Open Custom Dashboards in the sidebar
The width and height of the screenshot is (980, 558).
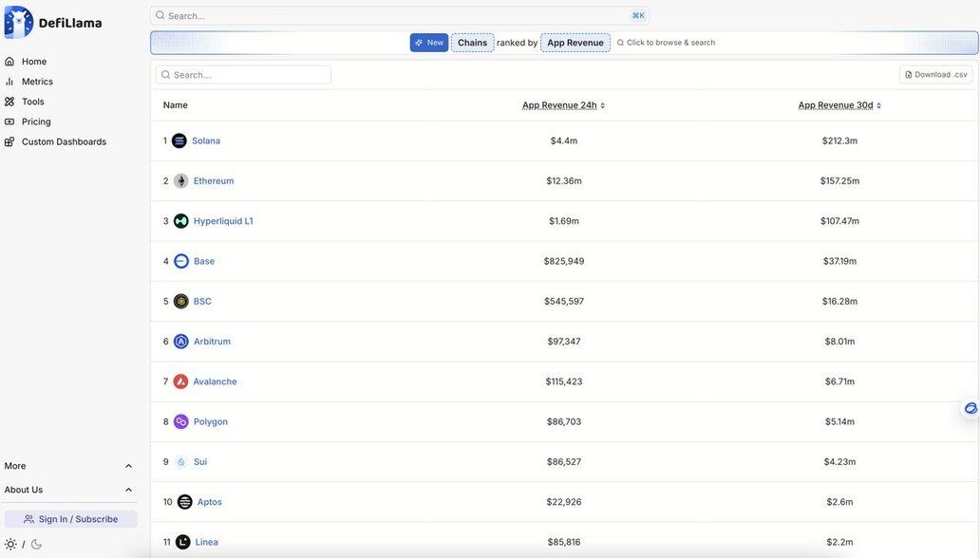click(64, 141)
